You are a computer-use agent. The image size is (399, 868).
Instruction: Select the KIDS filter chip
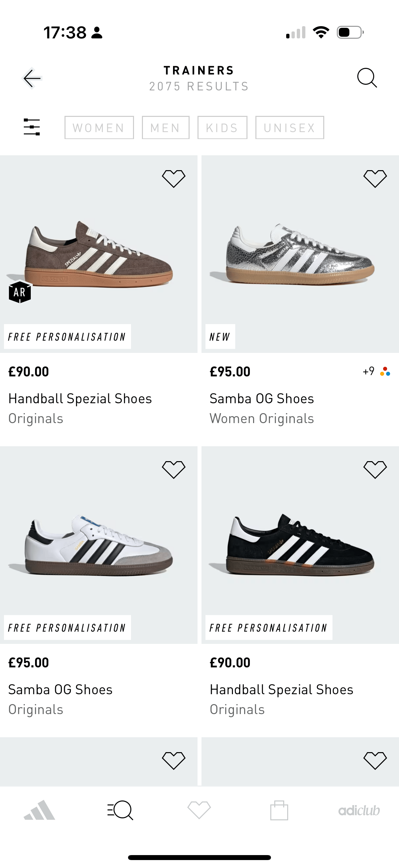click(223, 127)
